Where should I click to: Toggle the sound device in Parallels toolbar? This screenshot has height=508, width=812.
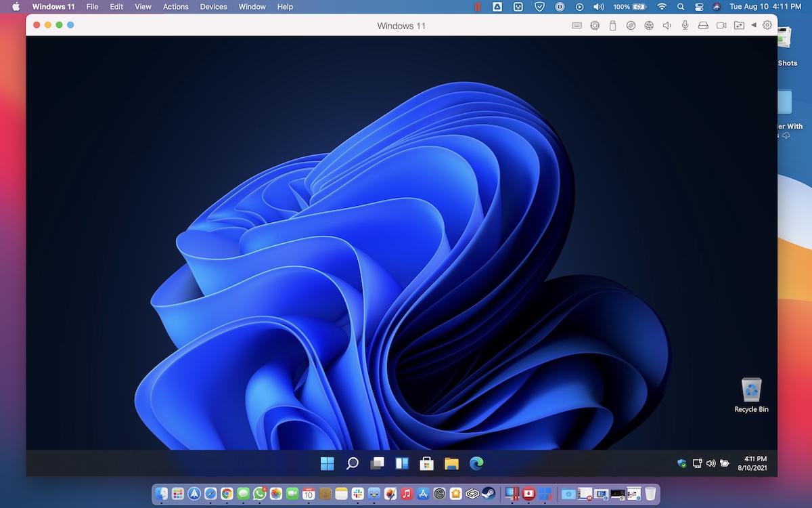667,26
